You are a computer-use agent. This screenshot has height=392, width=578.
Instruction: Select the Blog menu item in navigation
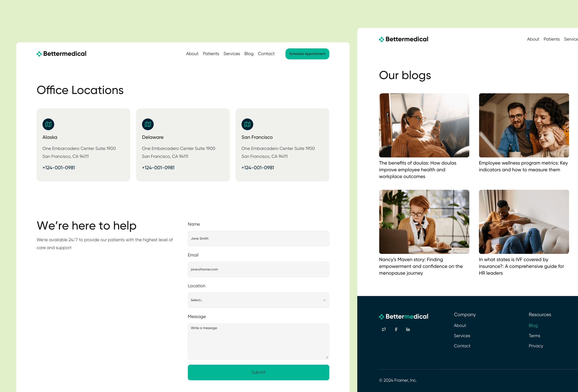(249, 54)
